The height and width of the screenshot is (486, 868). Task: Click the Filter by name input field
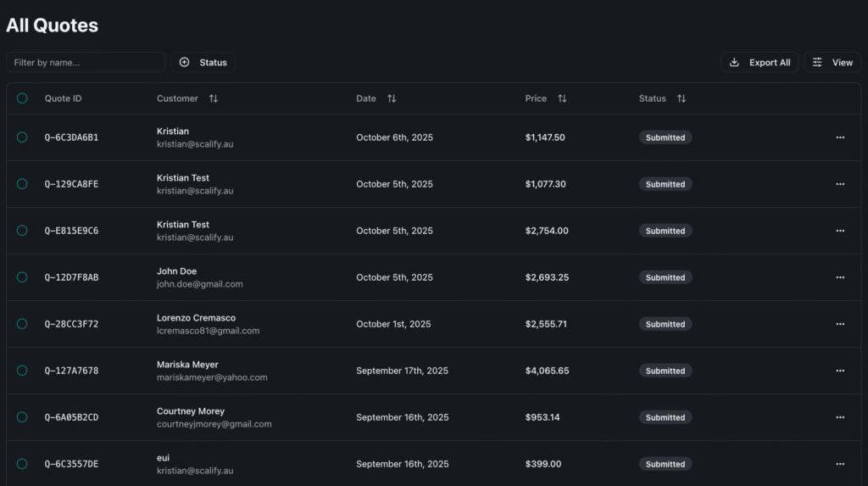(86, 63)
